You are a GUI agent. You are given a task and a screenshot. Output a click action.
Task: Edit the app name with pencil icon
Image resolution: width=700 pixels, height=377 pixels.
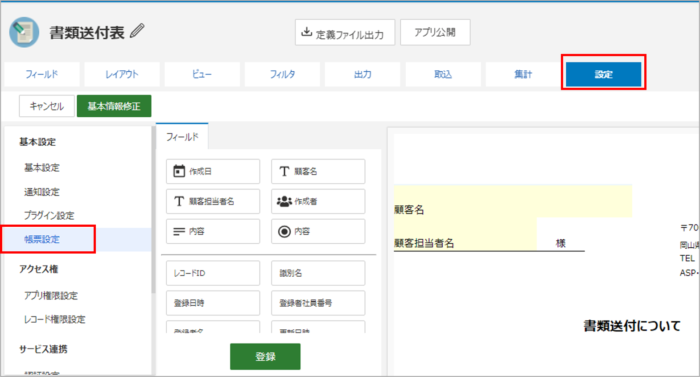137,31
